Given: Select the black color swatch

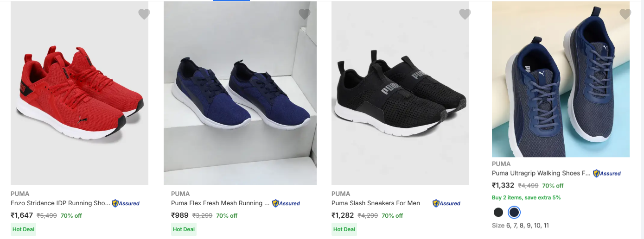Looking at the screenshot, I should [x=498, y=212].
